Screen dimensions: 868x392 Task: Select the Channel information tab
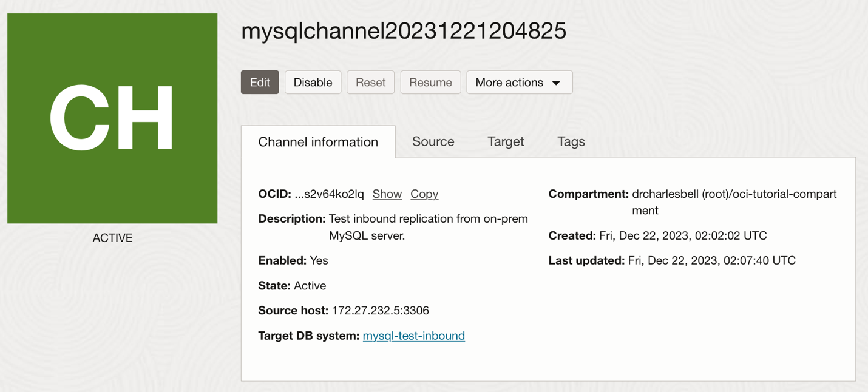[x=317, y=141]
